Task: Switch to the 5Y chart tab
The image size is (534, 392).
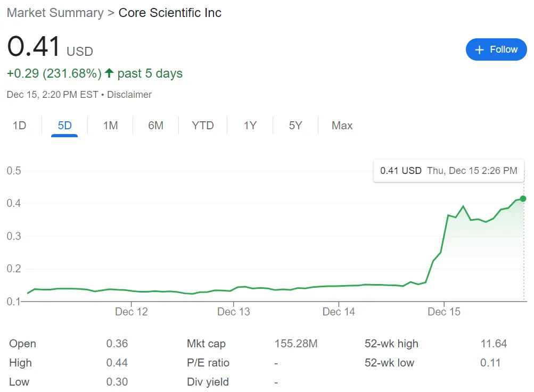Action: click(295, 126)
